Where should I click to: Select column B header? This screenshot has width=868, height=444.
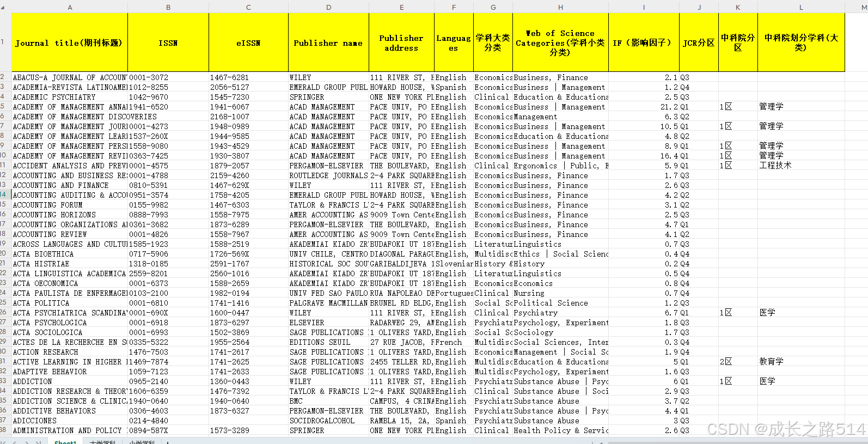click(x=168, y=7)
